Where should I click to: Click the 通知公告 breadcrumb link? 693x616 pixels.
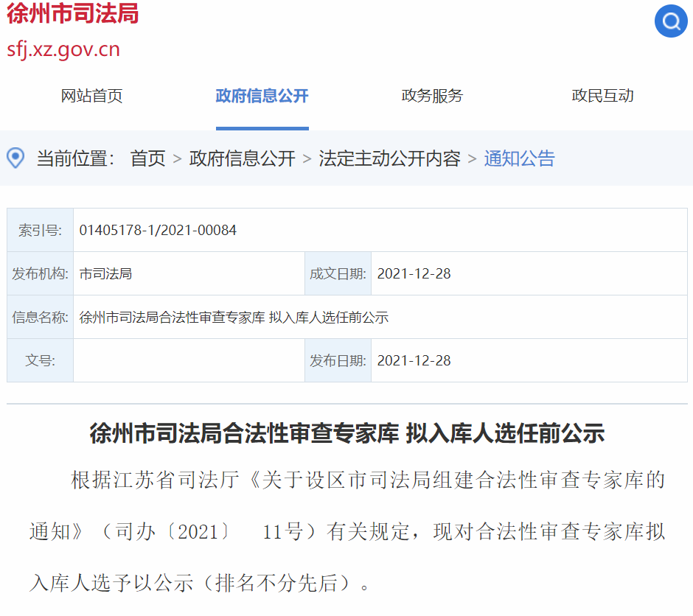point(519,158)
